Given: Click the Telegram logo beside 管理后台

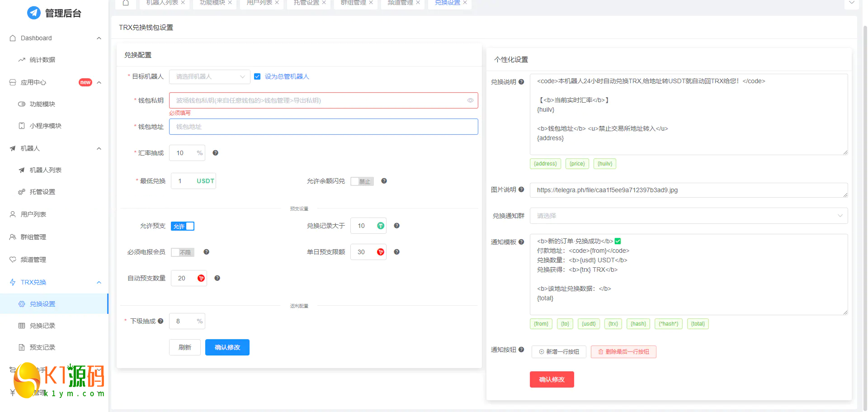Looking at the screenshot, I should 34,13.
